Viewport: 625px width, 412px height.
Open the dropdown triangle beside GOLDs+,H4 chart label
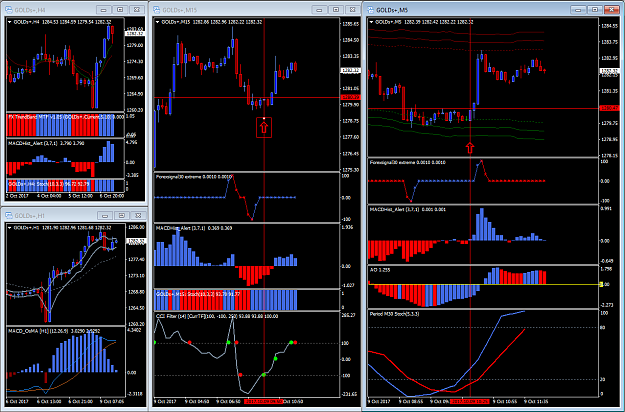click(x=10, y=22)
